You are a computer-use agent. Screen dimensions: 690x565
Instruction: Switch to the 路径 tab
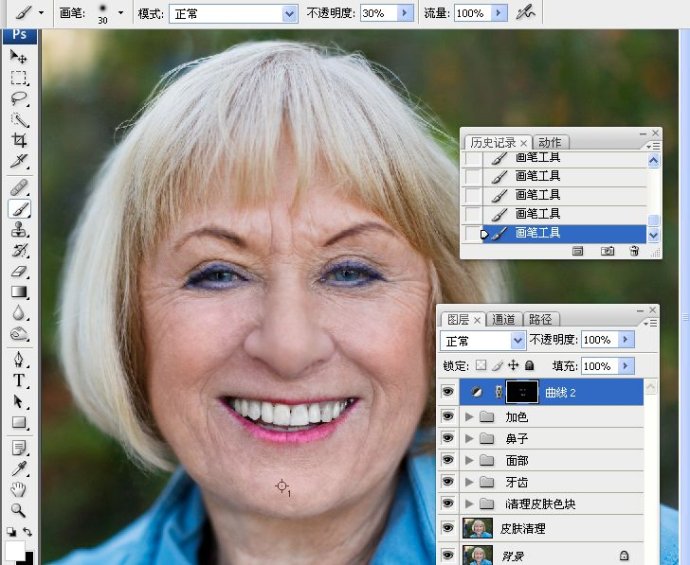click(540, 319)
